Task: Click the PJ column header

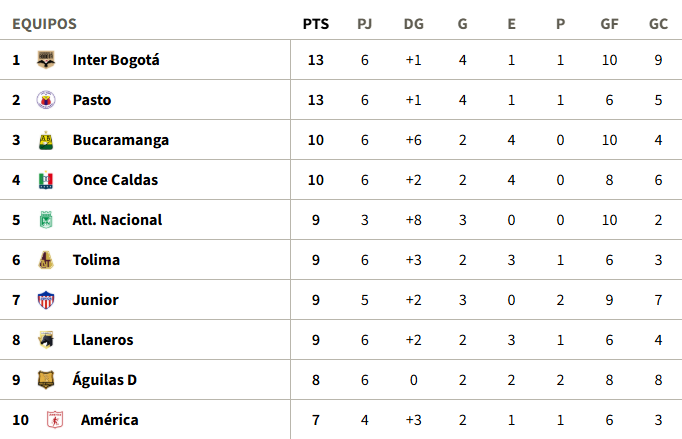Action: [x=365, y=24]
